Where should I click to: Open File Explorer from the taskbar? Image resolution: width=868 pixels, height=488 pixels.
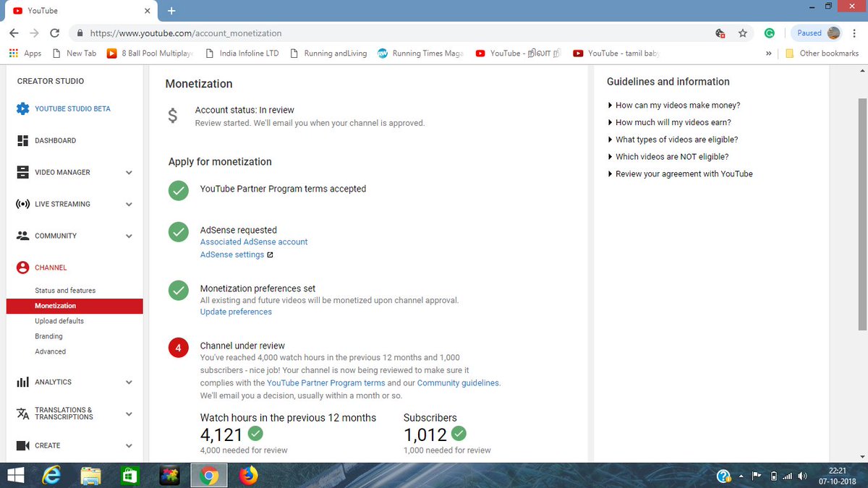pyautogui.click(x=91, y=475)
